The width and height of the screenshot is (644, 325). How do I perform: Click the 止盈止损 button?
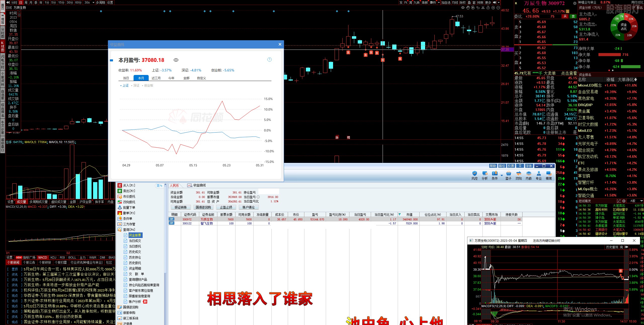pos(226,207)
